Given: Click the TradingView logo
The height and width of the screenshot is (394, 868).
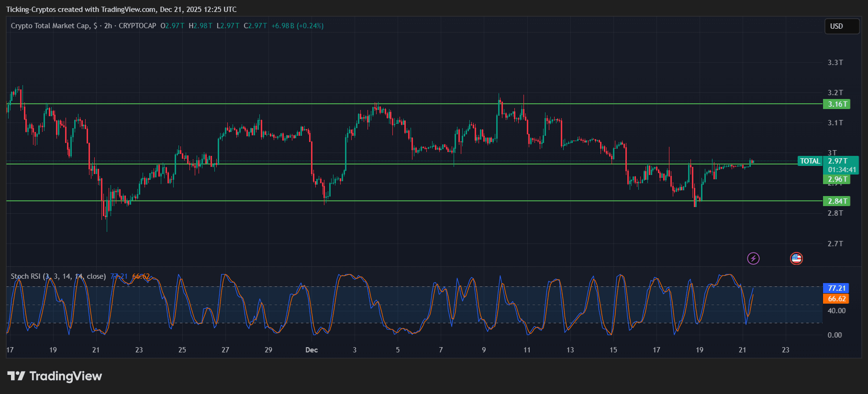Looking at the screenshot, I should coord(55,376).
